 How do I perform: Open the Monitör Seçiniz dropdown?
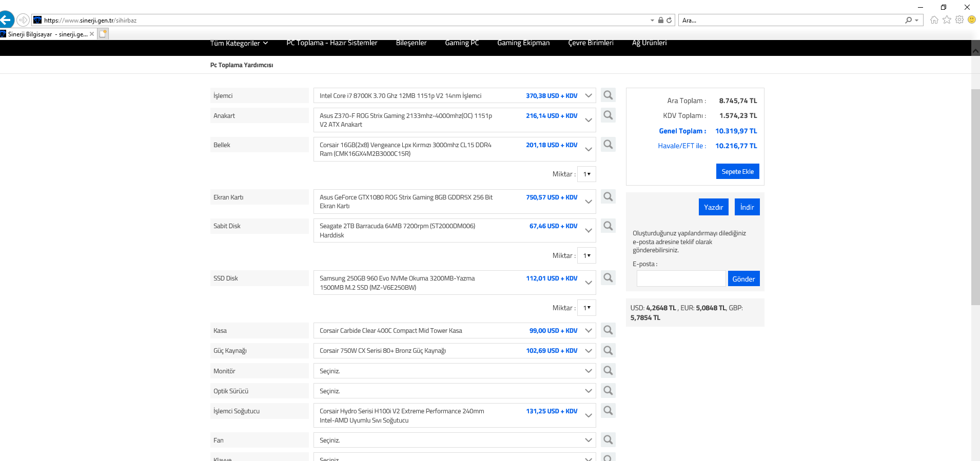click(455, 371)
